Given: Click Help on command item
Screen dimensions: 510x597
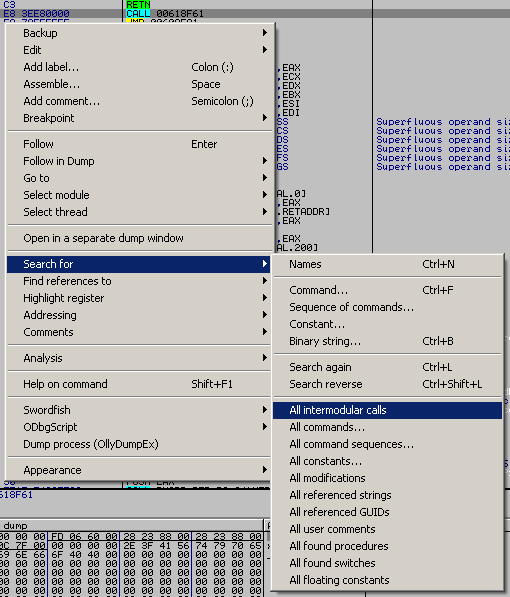Looking at the screenshot, I should pyautogui.click(x=139, y=384).
